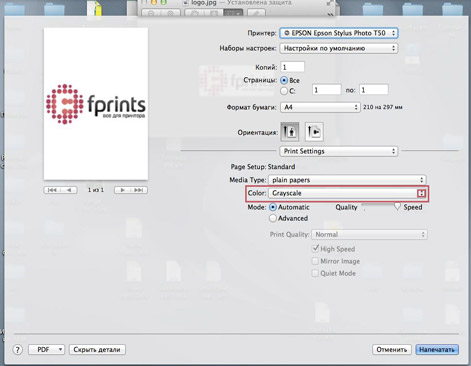Toggle the Mirror Image checkbox
The width and height of the screenshot is (471, 366).
[x=315, y=261]
